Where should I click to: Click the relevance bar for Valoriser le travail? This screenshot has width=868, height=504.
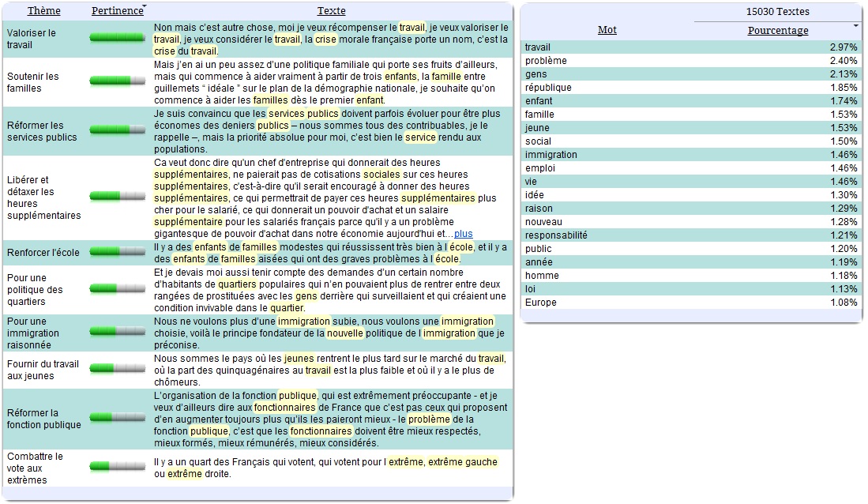pos(118,38)
